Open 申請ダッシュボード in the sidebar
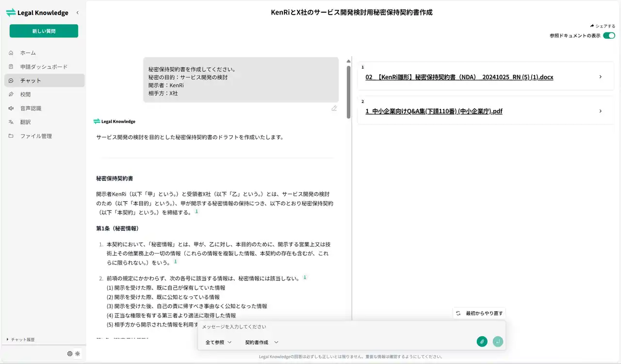621x364 pixels. [x=43, y=67]
